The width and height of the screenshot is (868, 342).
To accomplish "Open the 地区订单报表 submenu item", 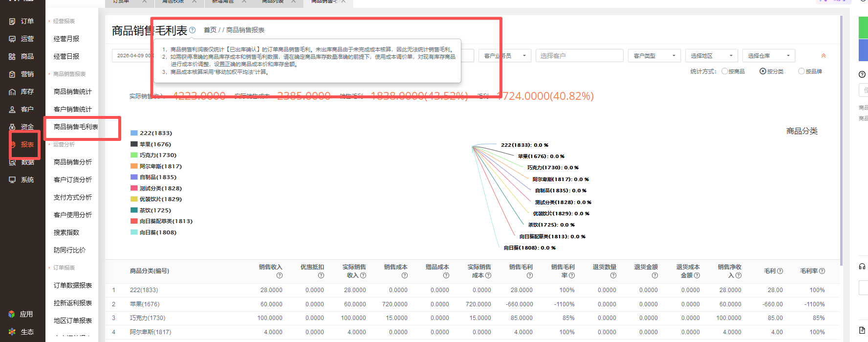I will pyautogui.click(x=73, y=320).
